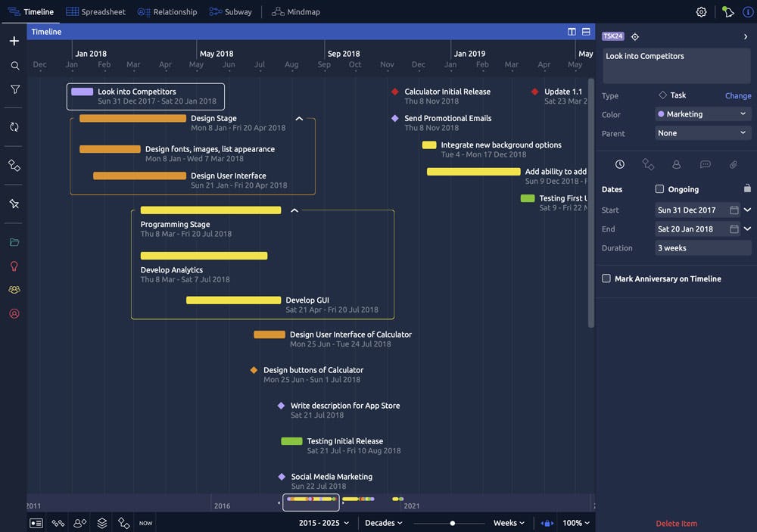This screenshot has height=532, width=757.
Task: Open the Weeks interval dropdown
Action: click(x=508, y=522)
